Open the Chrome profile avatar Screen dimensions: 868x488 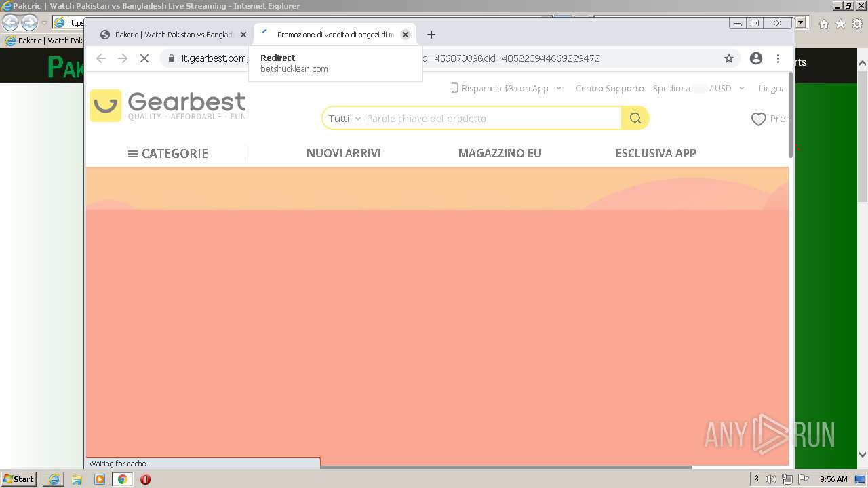tap(756, 58)
